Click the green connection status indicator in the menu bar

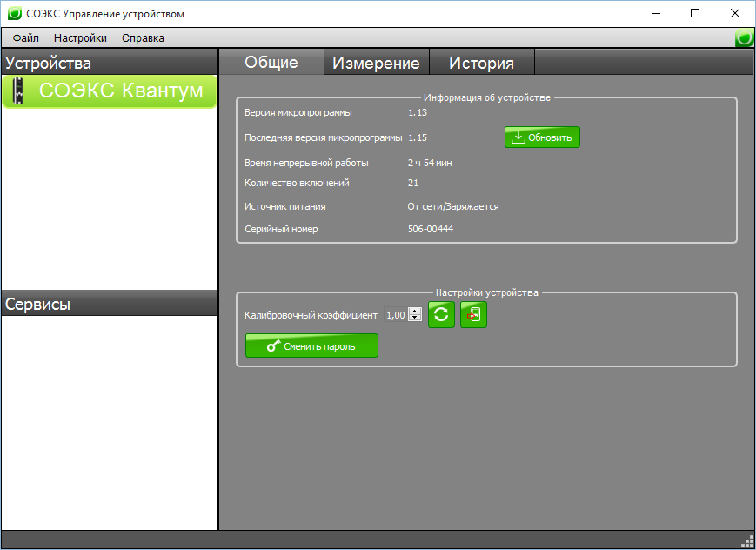745,37
